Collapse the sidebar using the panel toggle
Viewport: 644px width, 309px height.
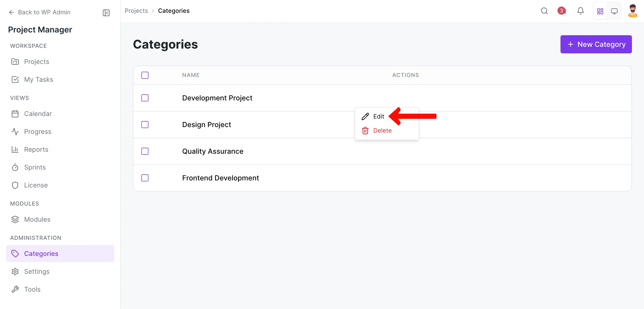point(106,13)
